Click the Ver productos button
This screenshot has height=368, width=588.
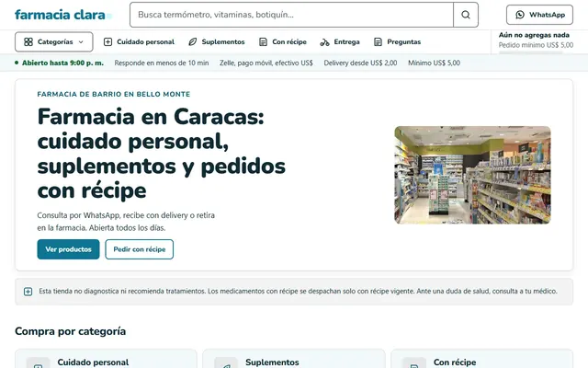68,249
